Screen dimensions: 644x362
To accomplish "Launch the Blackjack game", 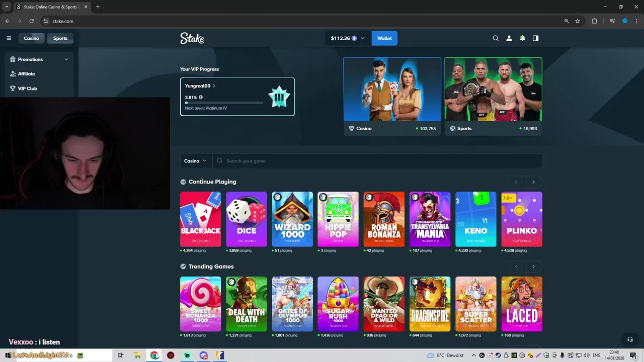I will pyautogui.click(x=201, y=219).
